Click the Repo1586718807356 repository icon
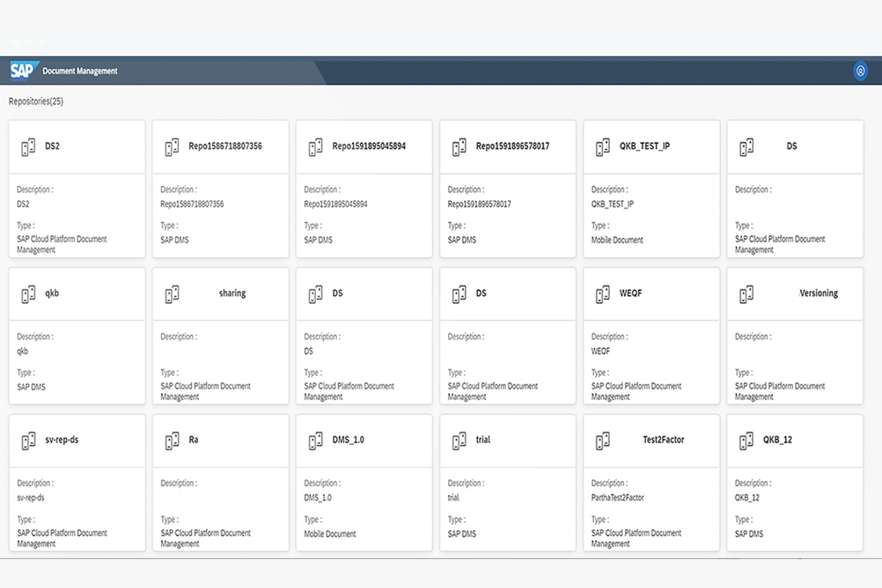The height and width of the screenshot is (588, 882). point(172,147)
